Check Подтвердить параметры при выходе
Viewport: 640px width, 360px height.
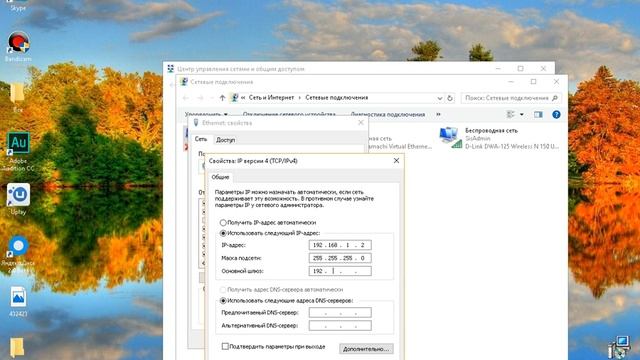click(x=225, y=346)
